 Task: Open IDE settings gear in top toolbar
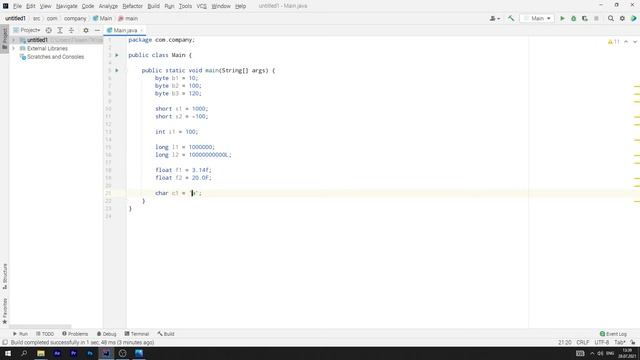(x=622, y=18)
